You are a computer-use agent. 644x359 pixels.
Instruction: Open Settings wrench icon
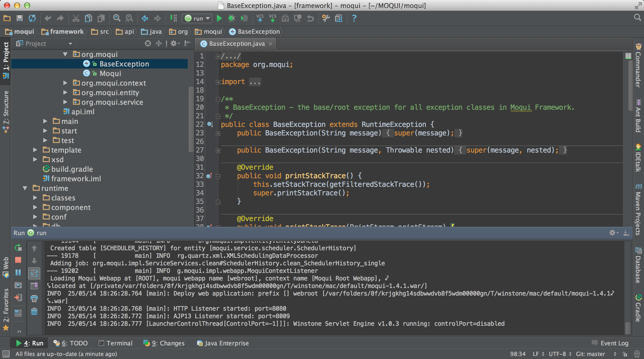click(x=326, y=18)
